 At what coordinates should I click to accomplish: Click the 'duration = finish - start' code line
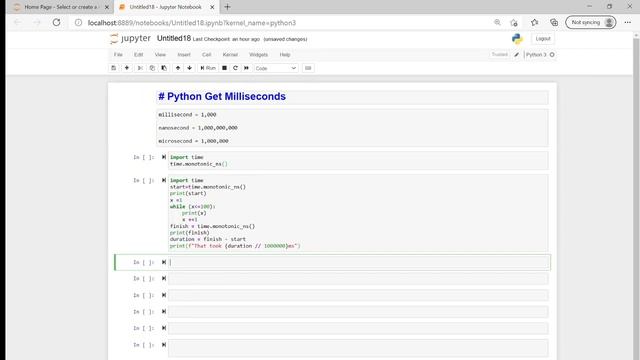[x=208, y=239]
